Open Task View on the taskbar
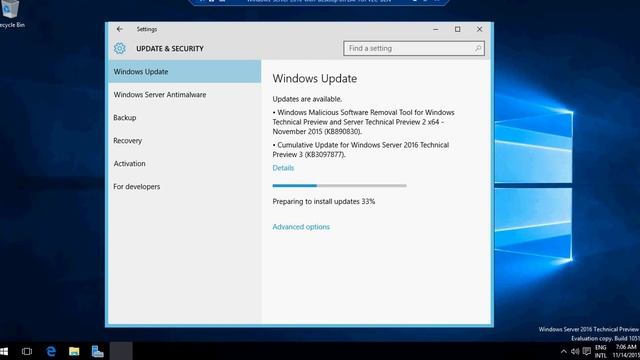Viewport: 640px width, 360px height. tap(27, 351)
